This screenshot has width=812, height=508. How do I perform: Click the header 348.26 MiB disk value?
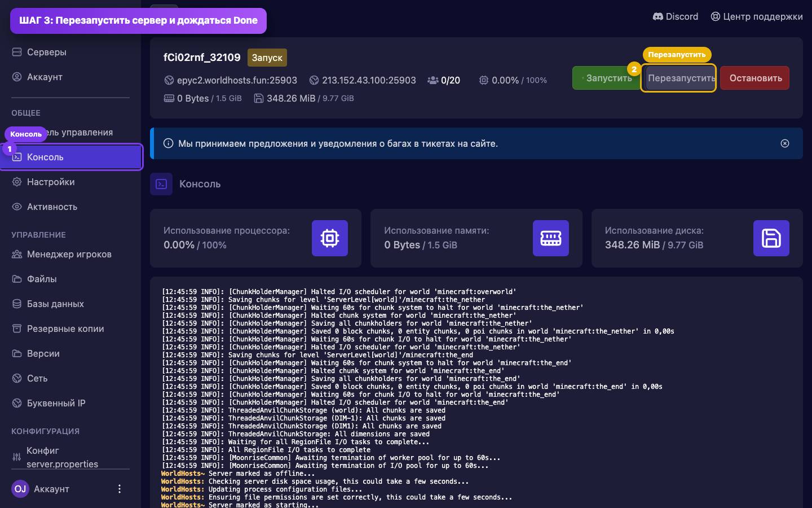(291, 98)
